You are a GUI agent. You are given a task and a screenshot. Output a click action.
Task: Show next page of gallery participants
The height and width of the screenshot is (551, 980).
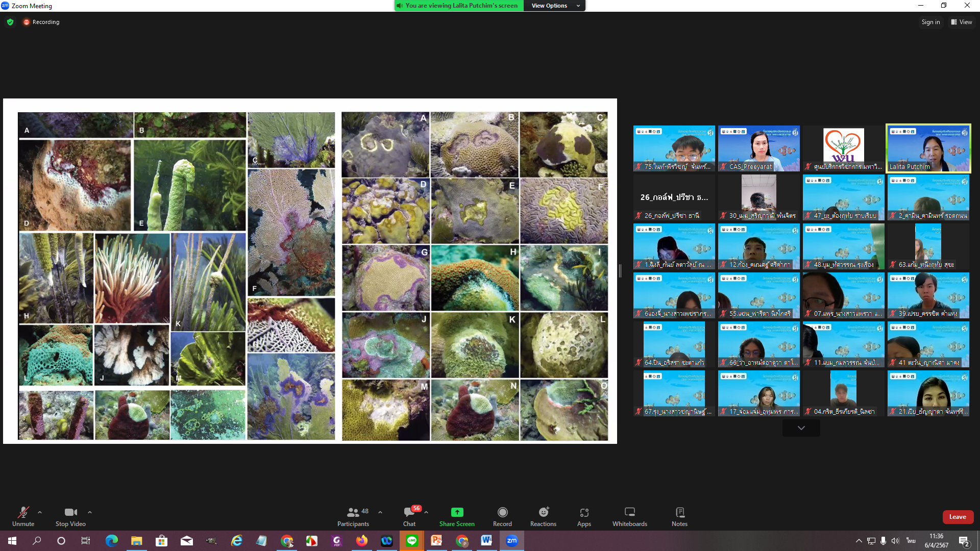point(801,428)
